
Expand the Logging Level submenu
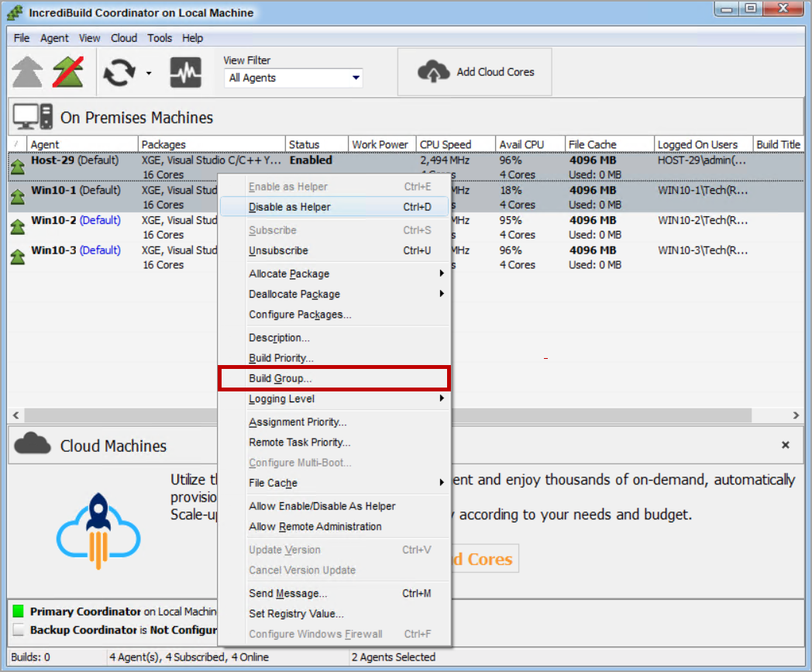click(x=333, y=398)
